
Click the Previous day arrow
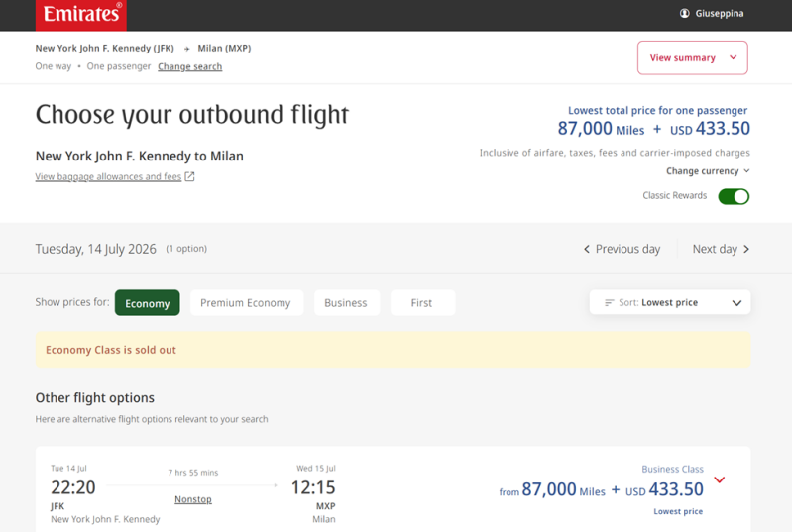pyautogui.click(x=587, y=249)
